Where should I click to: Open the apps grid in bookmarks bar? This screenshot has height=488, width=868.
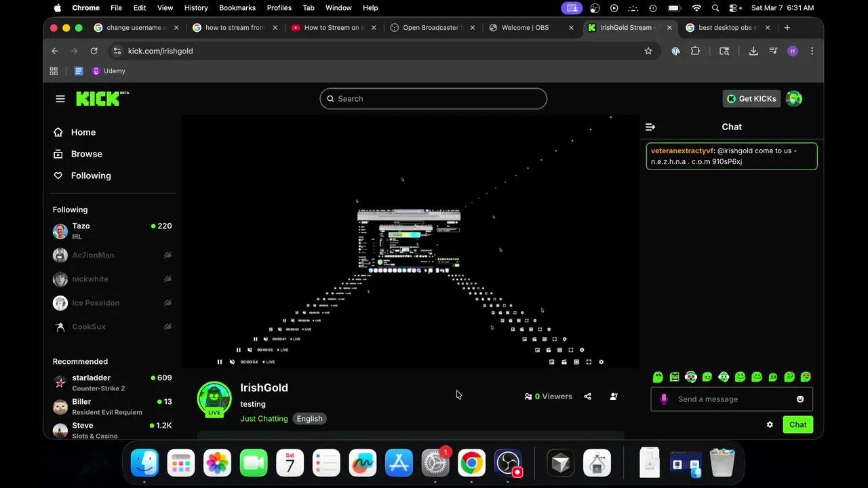pos(54,71)
